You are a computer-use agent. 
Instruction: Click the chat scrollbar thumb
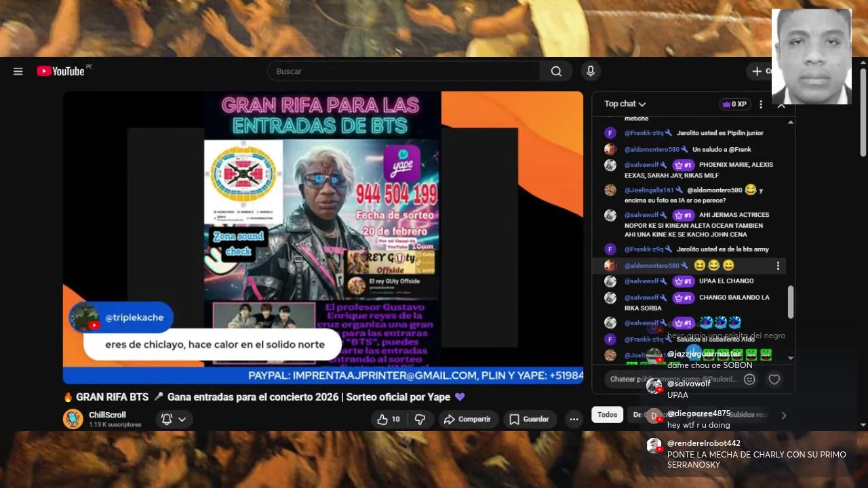coord(791,302)
